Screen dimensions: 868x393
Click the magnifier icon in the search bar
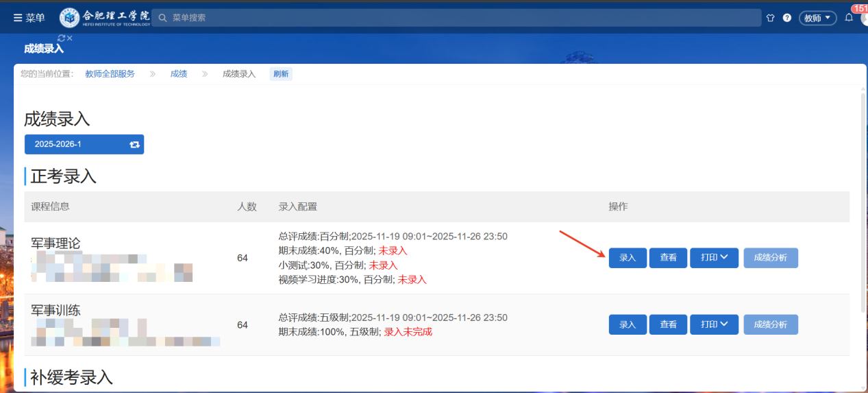pyautogui.click(x=163, y=18)
